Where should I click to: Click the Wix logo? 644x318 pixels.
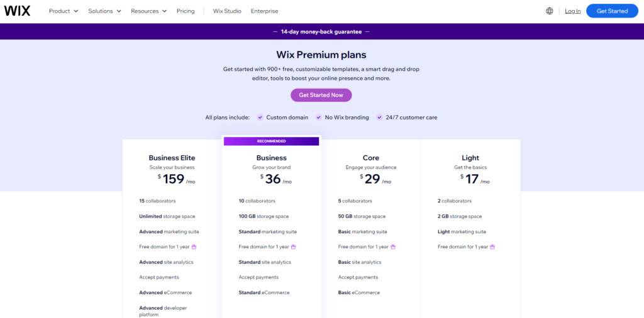click(x=17, y=11)
